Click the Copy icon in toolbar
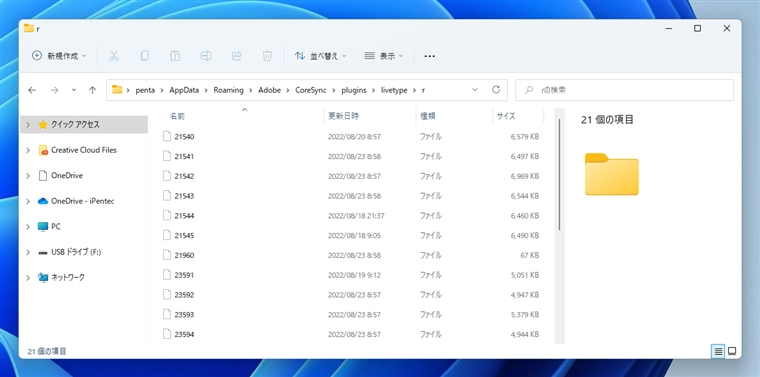 point(144,56)
